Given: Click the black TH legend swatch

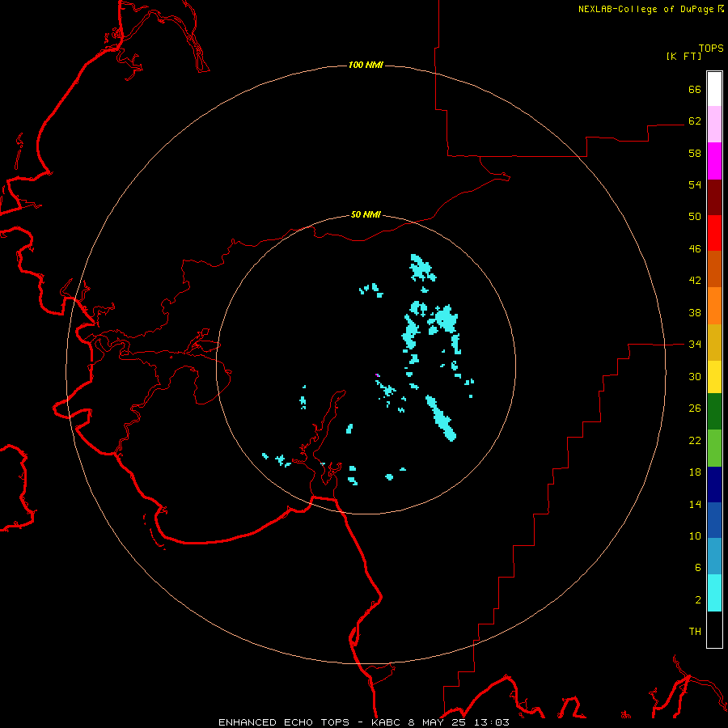Looking at the screenshot, I should click(714, 629).
